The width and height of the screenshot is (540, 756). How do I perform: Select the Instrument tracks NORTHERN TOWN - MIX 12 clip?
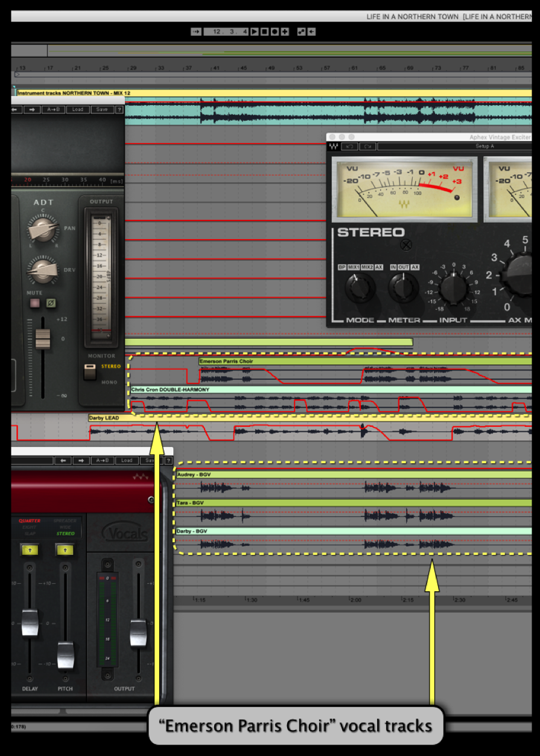[274, 93]
